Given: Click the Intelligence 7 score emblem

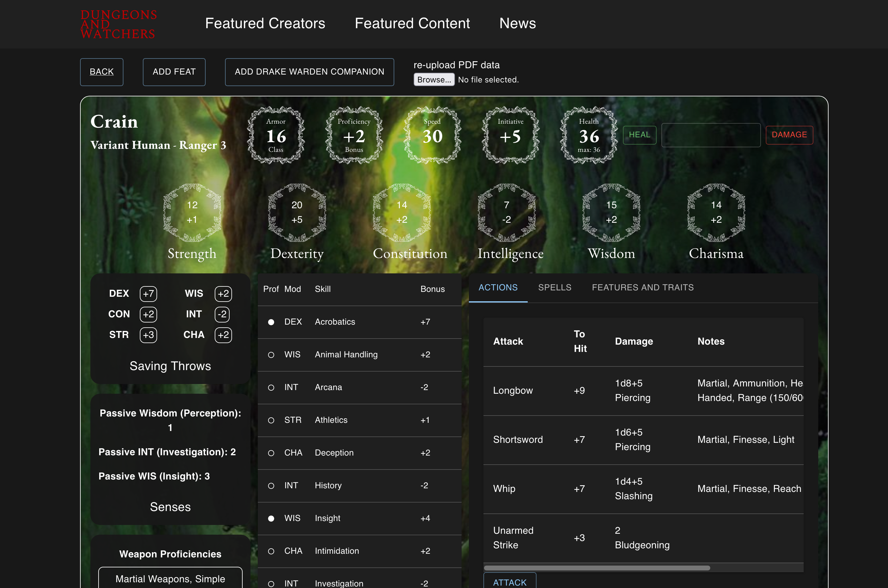Looking at the screenshot, I should click(x=506, y=213).
